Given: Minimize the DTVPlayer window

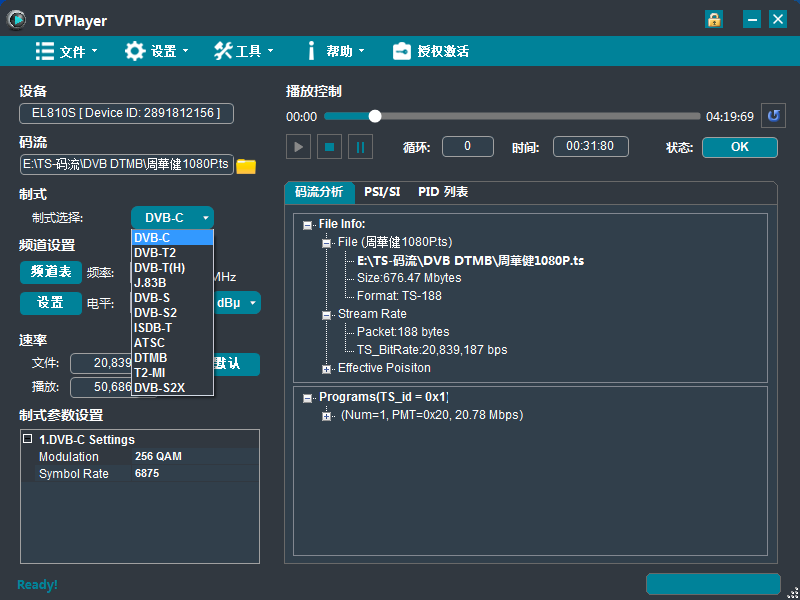Looking at the screenshot, I should tap(752, 20).
